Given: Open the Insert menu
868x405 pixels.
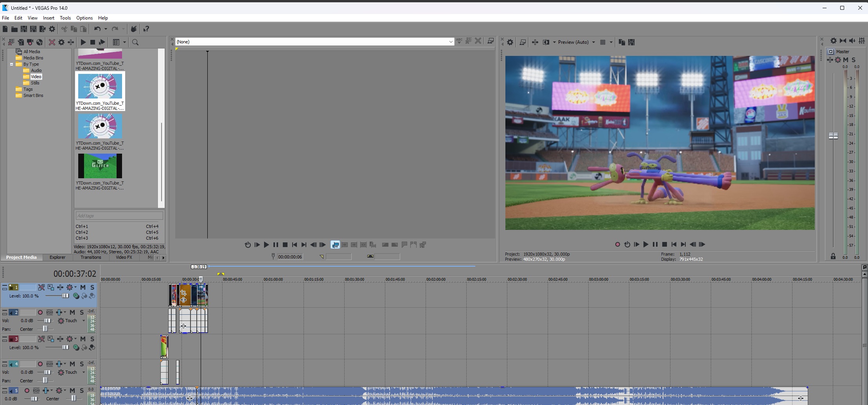Looking at the screenshot, I should (49, 18).
